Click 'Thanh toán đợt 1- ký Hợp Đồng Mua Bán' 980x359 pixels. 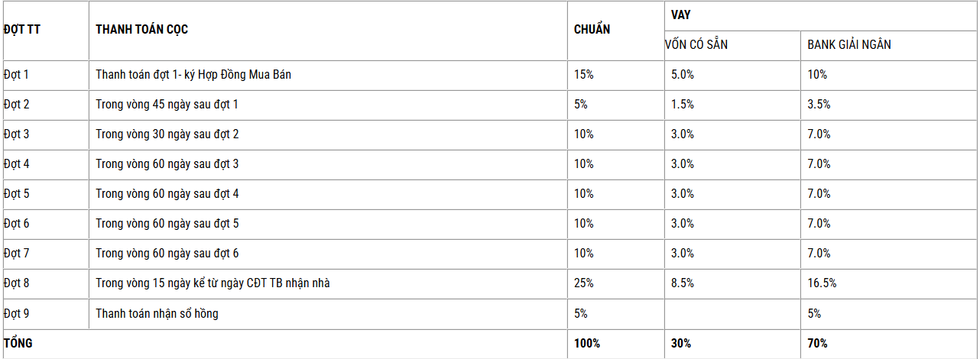click(x=193, y=75)
